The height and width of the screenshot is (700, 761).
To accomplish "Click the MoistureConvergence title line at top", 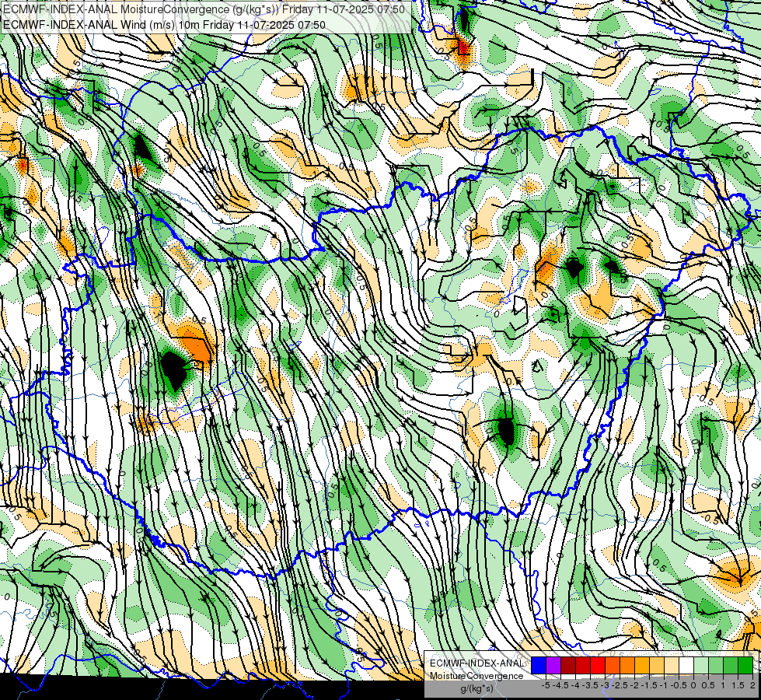I will pos(204,9).
